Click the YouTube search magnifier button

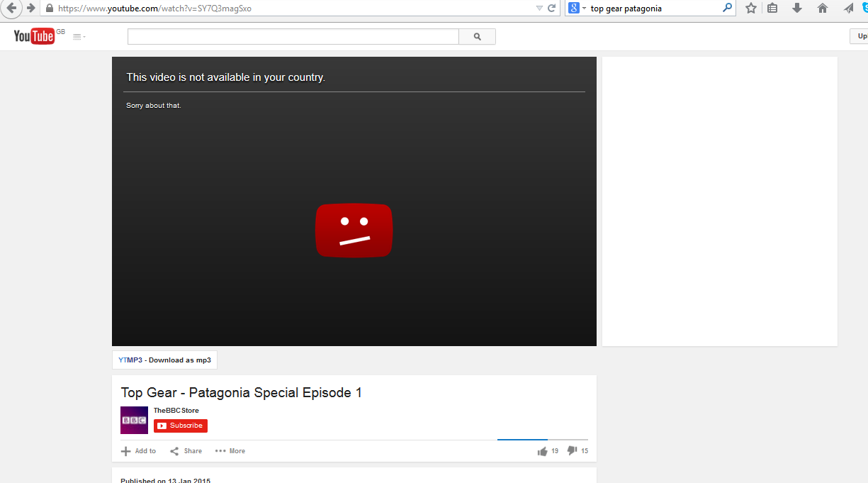[478, 37]
